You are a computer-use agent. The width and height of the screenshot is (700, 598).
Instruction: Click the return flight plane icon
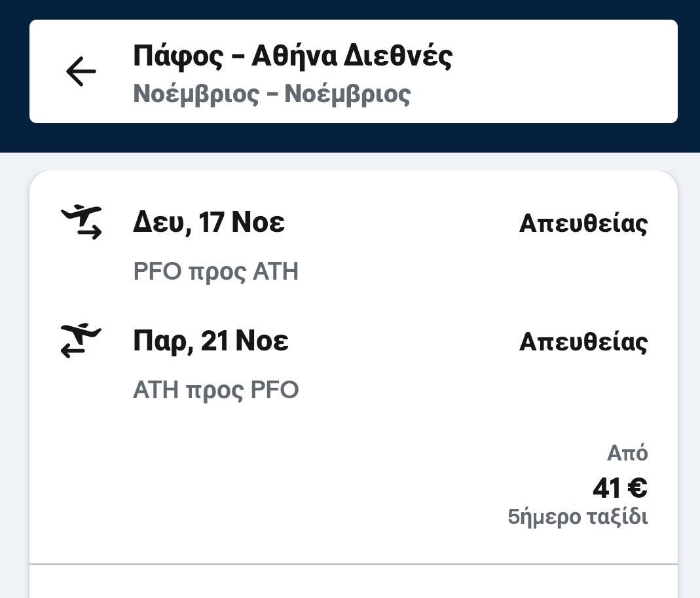point(81,341)
